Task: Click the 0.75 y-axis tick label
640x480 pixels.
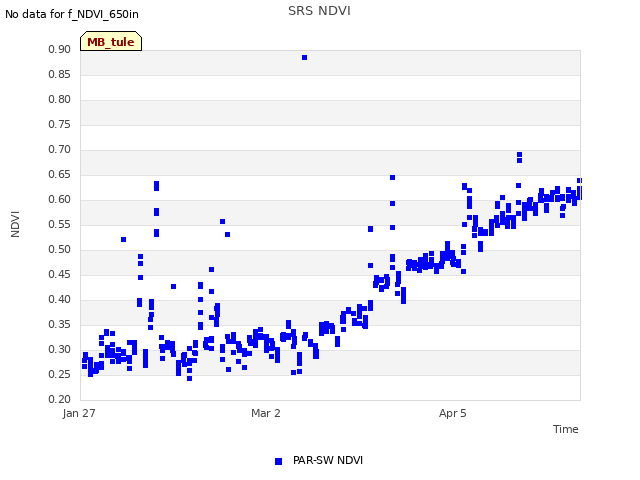Action: tap(60, 124)
